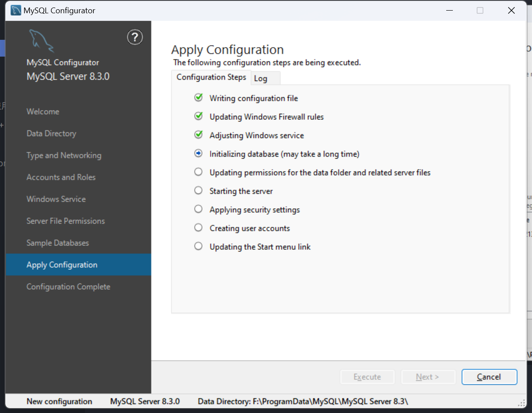
Task: Select the Configuration Steps tab
Action: click(211, 77)
